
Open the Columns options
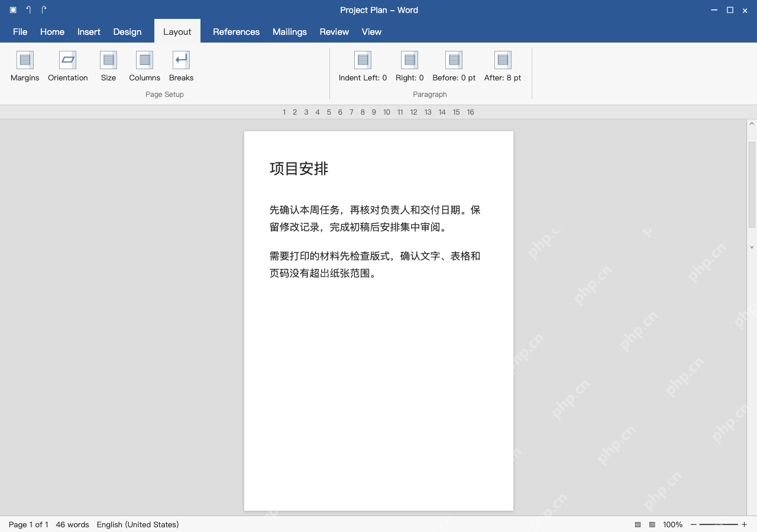(145, 67)
